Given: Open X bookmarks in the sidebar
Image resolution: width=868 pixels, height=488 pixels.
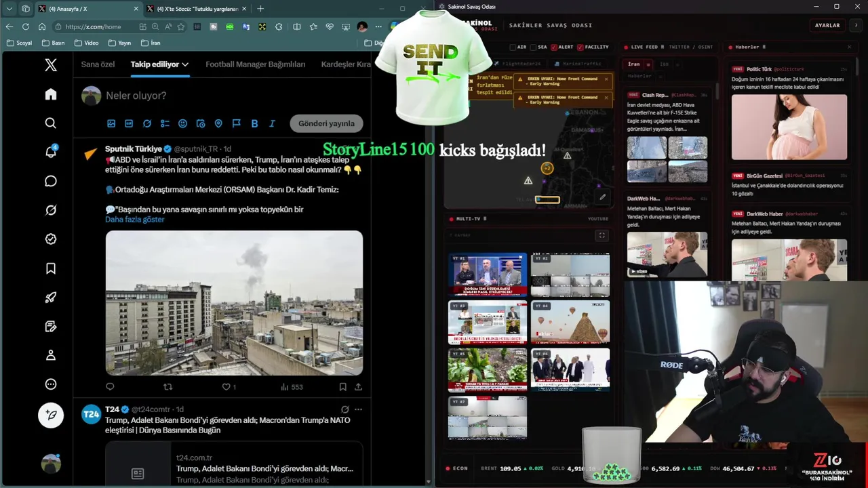Looking at the screenshot, I should click(x=51, y=268).
